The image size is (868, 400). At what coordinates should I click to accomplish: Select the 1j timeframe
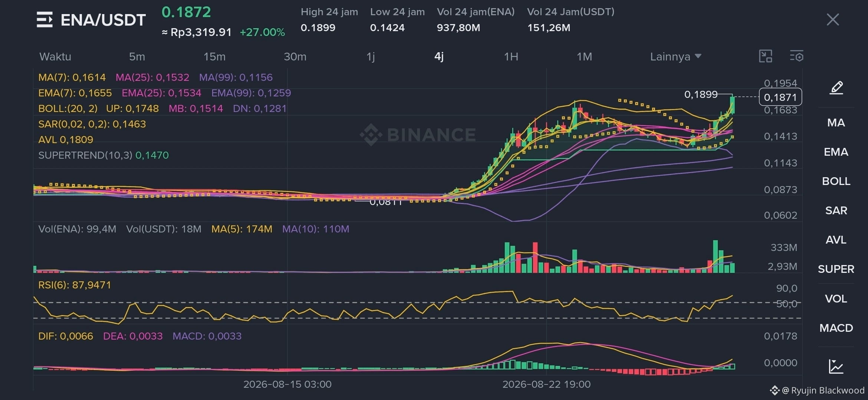pos(371,57)
